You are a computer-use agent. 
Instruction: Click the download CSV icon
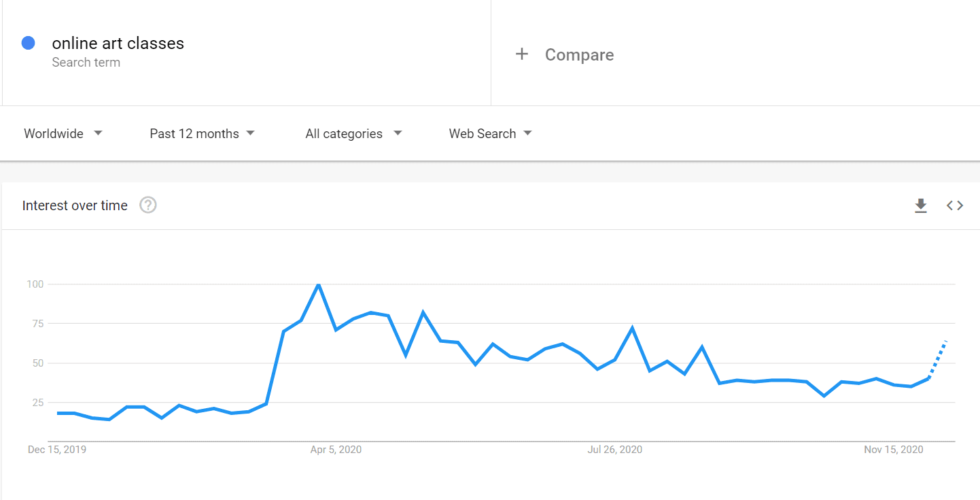[x=921, y=205]
